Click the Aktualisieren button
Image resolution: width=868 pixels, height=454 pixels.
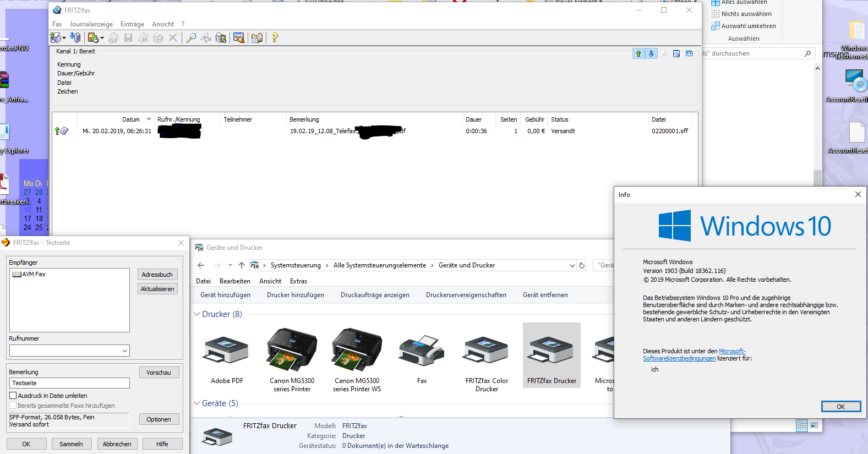pyautogui.click(x=157, y=289)
